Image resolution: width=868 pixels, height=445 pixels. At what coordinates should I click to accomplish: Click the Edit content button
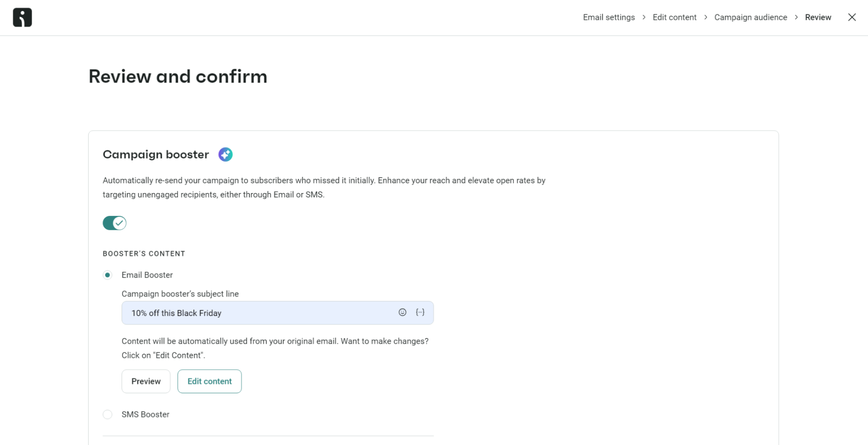(x=209, y=381)
